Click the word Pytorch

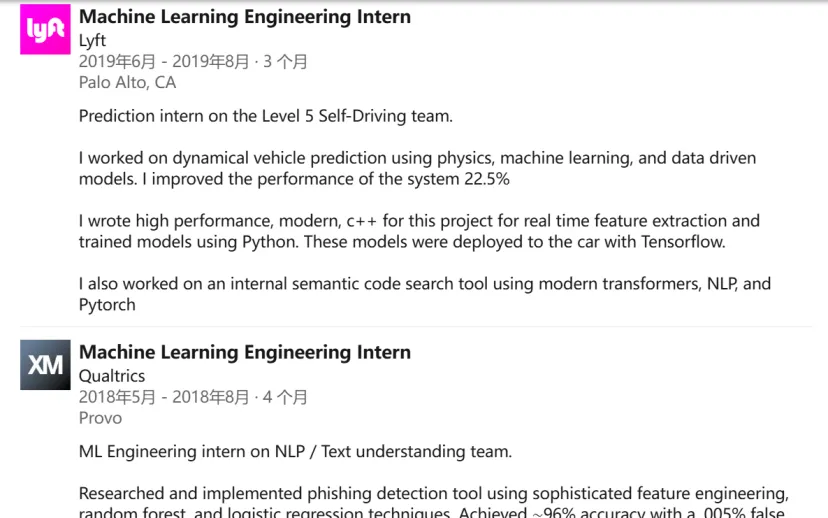tap(107, 305)
